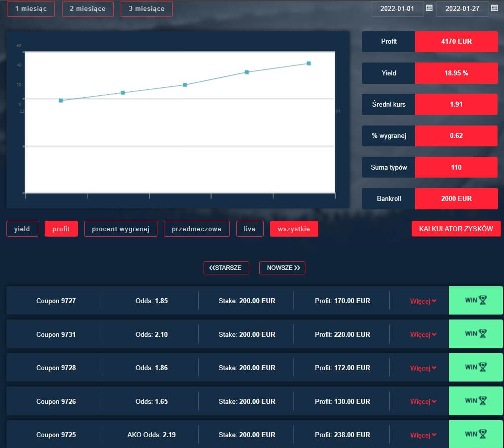Click trophy icon on Coupon 9728 row

483,367
